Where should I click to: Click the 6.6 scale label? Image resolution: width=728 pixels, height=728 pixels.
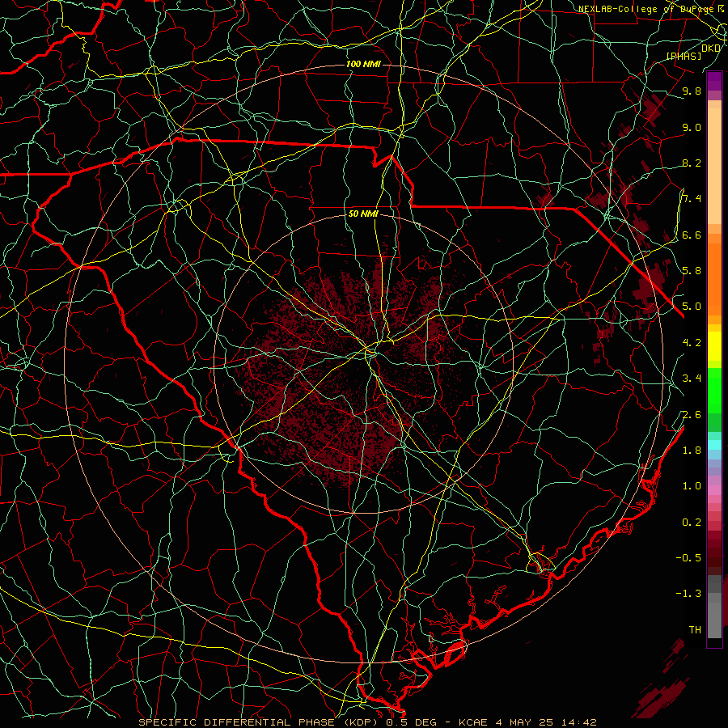click(692, 235)
